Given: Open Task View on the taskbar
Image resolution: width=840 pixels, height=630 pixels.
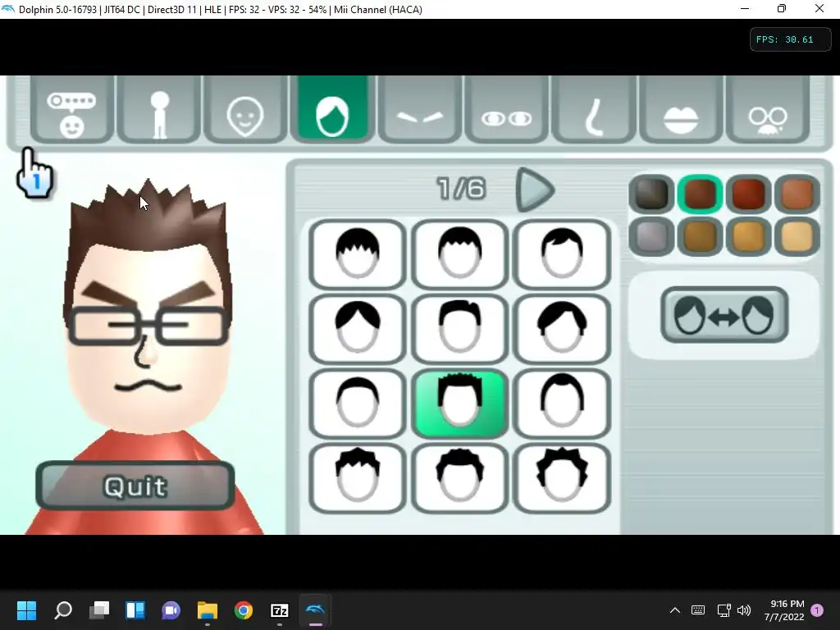Looking at the screenshot, I should coord(99,610).
